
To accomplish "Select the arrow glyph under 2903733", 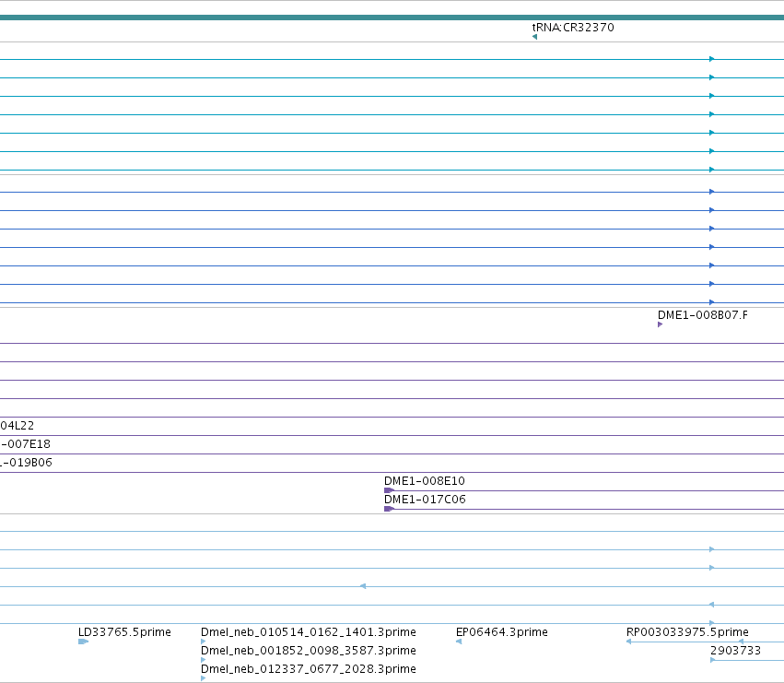I will (747, 660).
